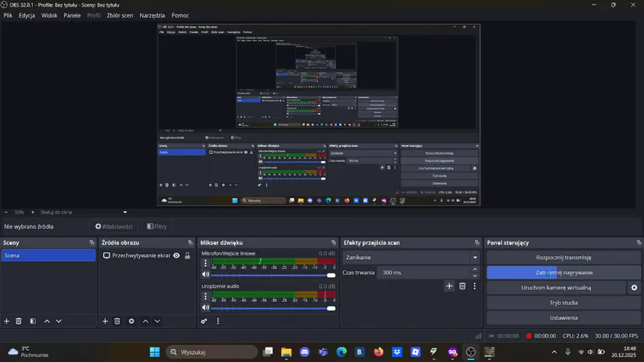This screenshot has height=362, width=644.
Task: Move source down in Źródła obrazu
Action: click(x=157, y=321)
